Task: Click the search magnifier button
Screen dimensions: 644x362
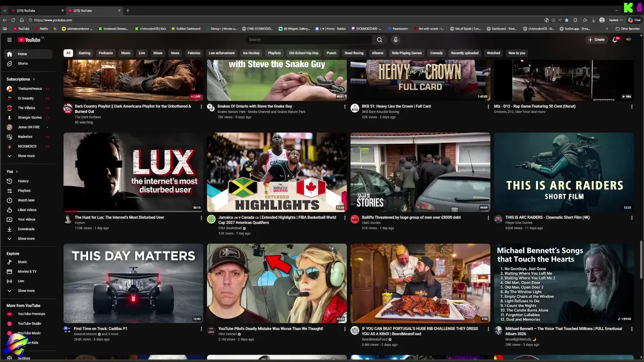Action: [379, 40]
